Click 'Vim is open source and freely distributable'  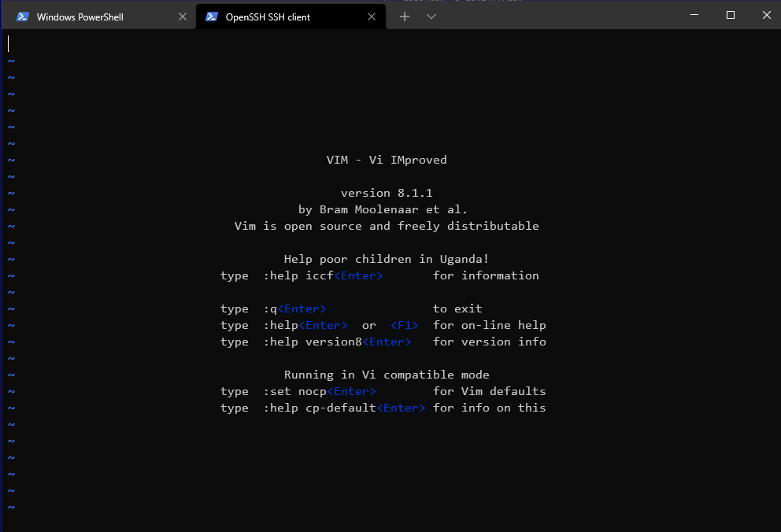[x=387, y=226]
